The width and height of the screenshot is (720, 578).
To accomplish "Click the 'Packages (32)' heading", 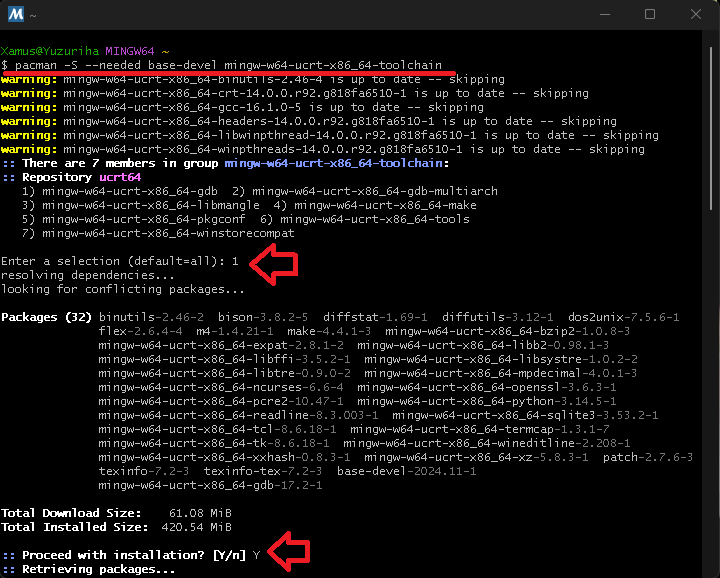I will click(46, 317).
